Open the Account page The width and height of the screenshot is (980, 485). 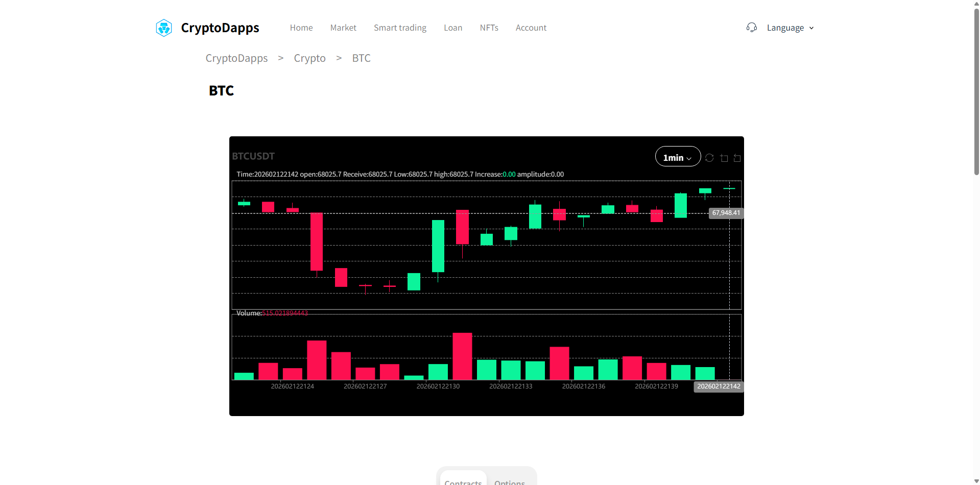click(531, 28)
